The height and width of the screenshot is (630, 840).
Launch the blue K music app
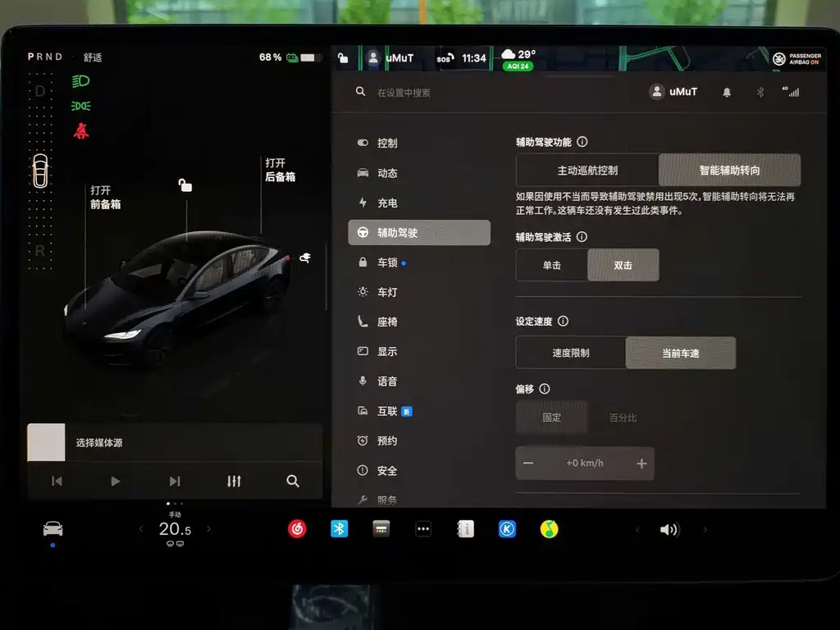click(x=507, y=529)
